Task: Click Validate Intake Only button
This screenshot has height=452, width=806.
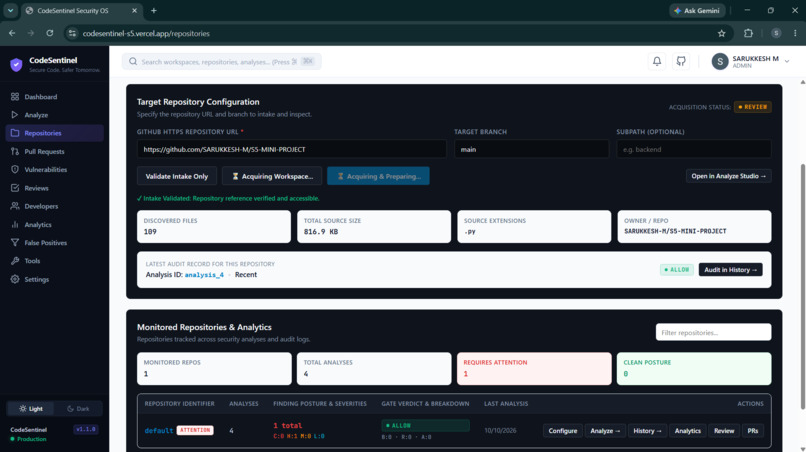Action: (x=177, y=176)
